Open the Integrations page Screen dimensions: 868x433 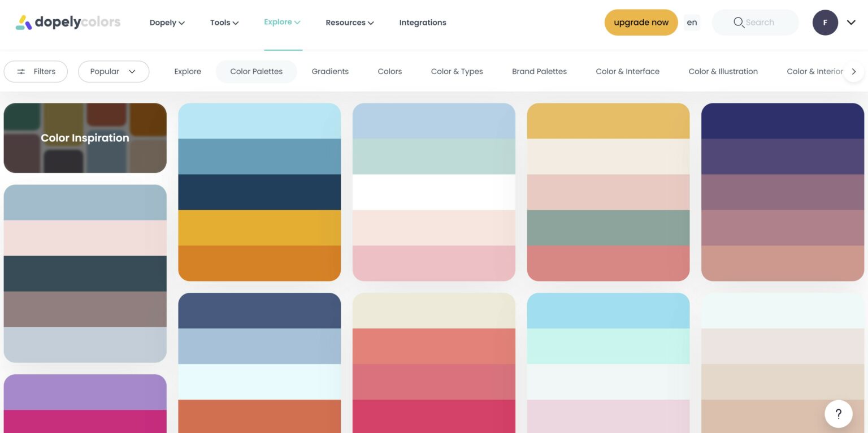(x=422, y=23)
